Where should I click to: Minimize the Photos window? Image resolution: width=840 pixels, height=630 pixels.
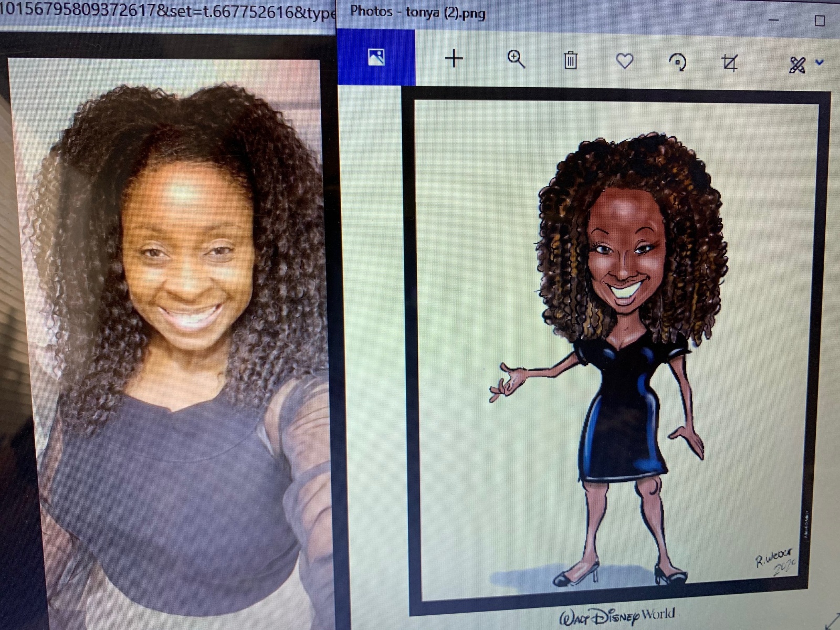pyautogui.click(x=773, y=20)
